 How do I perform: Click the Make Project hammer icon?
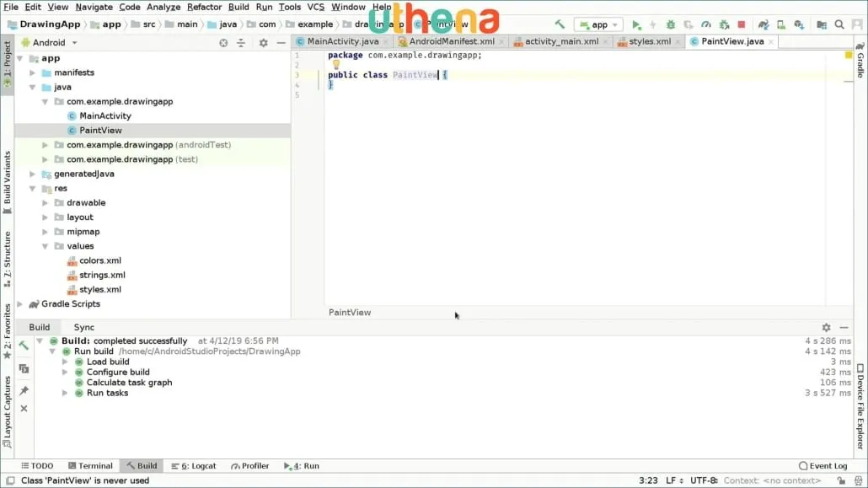560,24
